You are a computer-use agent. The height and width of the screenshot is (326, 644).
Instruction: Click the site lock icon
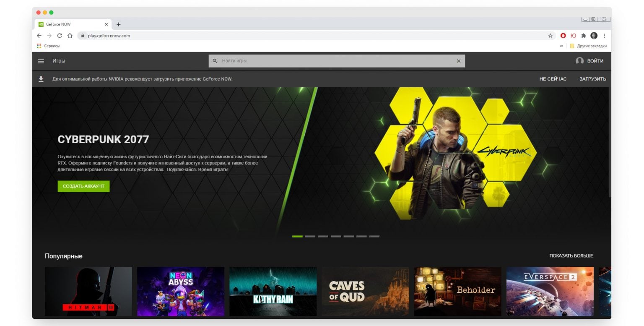point(83,36)
